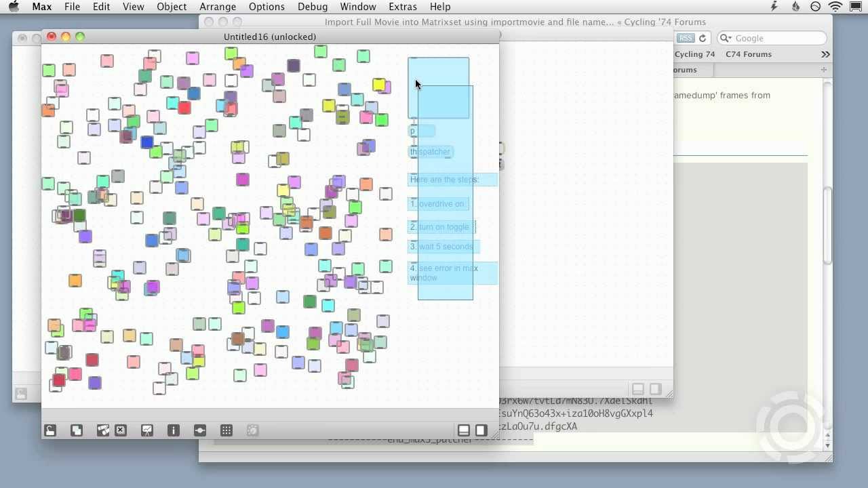The height and width of the screenshot is (488, 868).
Task: Select the thispatcher object
Action: tap(431, 152)
